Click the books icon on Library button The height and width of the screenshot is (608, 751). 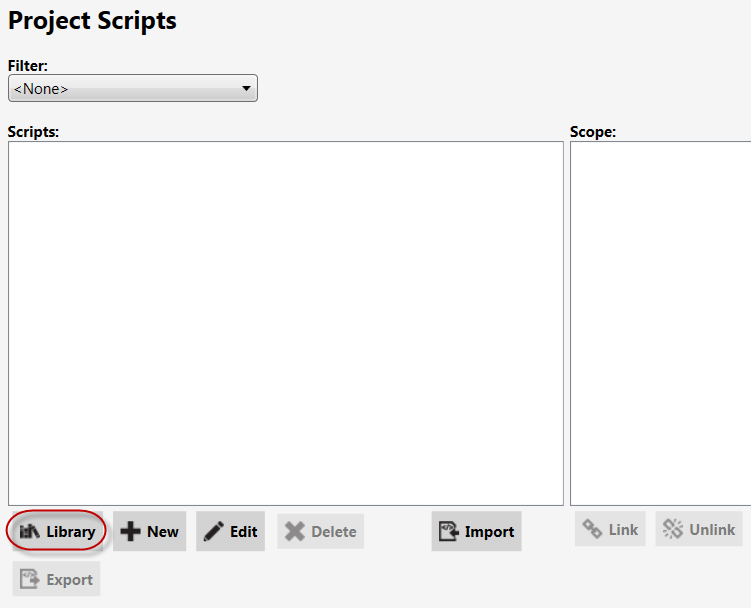click(29, 531)
